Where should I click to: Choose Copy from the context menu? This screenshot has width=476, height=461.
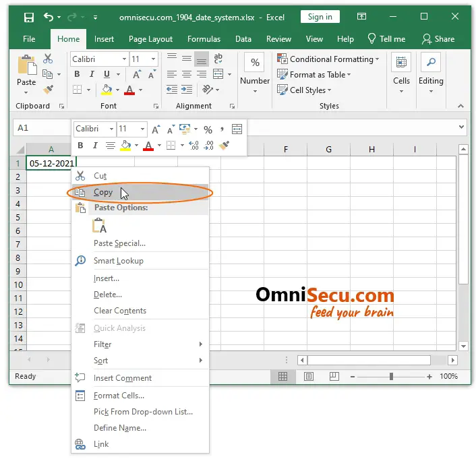click(140, 192)
